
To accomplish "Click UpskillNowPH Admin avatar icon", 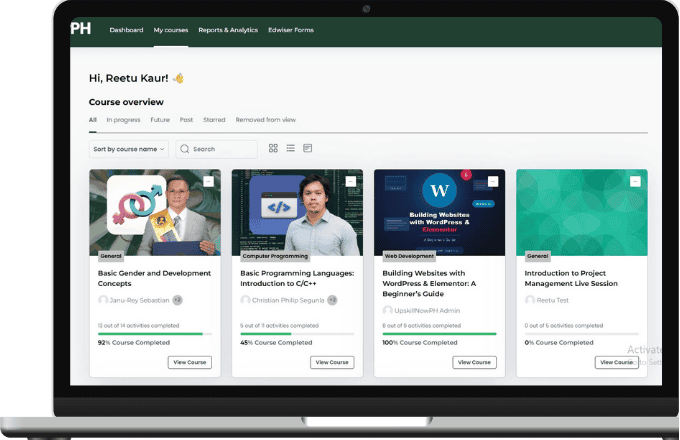I will click(x=388, y=310).
